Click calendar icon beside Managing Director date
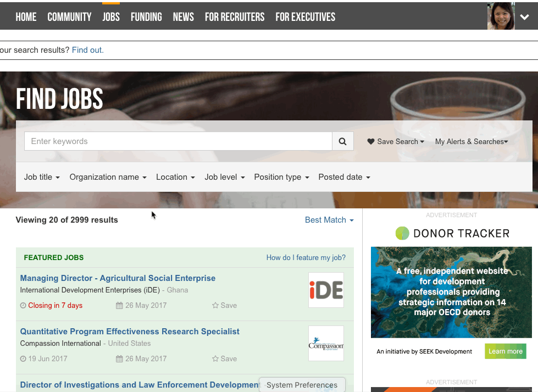 tap(119, 305)
